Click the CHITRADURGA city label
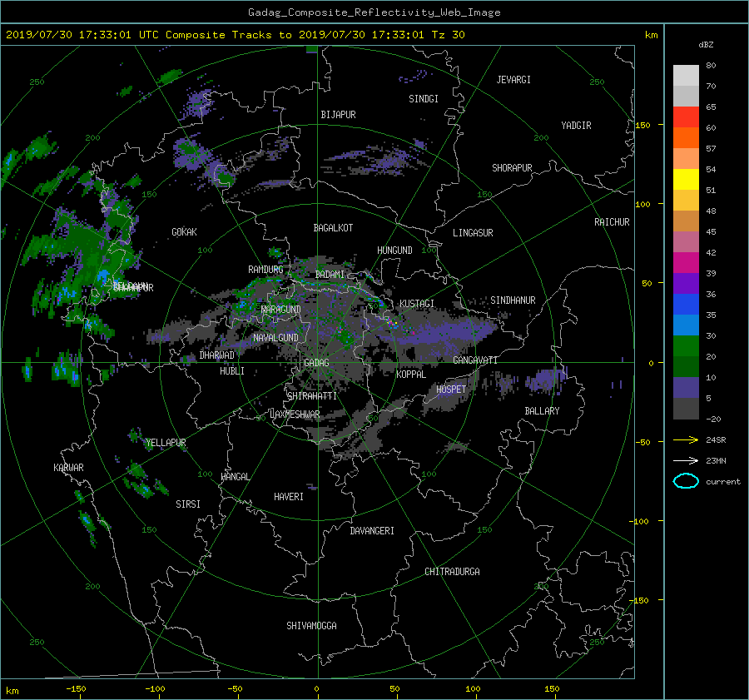 coord(452,572)
